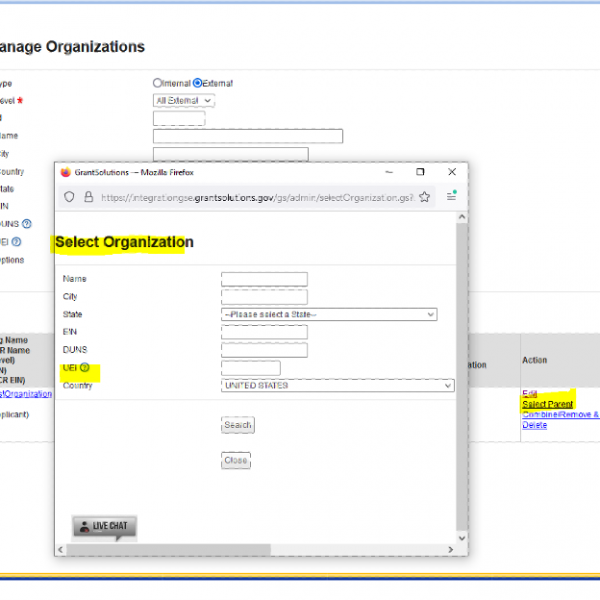
Task: Open the Firefox hamburger menu
Action: click(x=451, y=197)
